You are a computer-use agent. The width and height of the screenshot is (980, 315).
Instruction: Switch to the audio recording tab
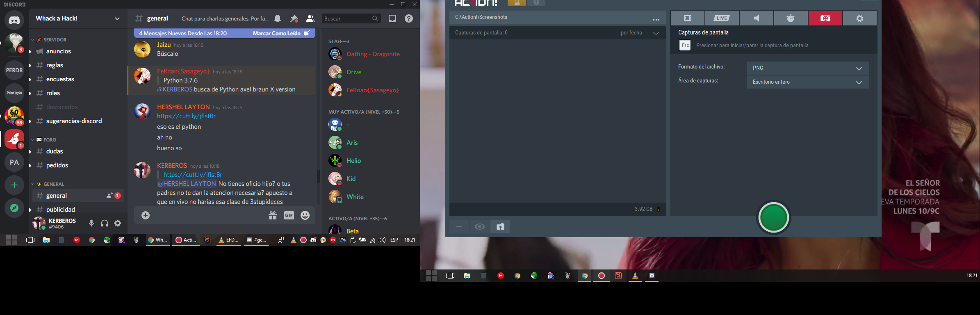pyautogui.click(x=756, y=18)
